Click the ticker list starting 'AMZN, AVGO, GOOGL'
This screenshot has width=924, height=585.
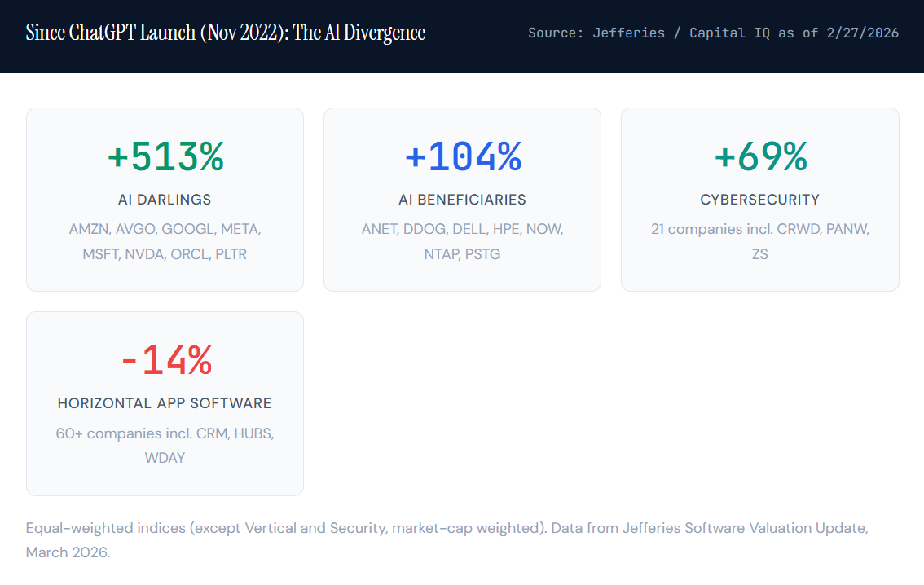pyautogui.click(x=165, y=241)
